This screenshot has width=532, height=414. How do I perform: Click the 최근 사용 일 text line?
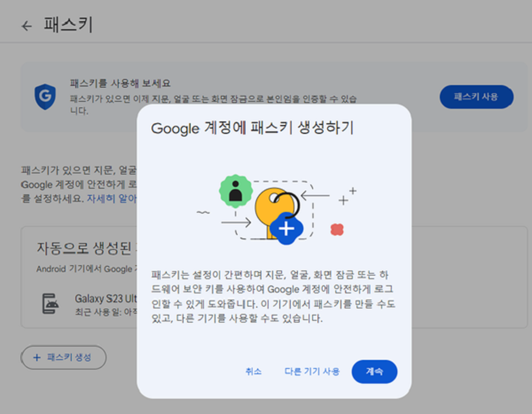[106, 312]
